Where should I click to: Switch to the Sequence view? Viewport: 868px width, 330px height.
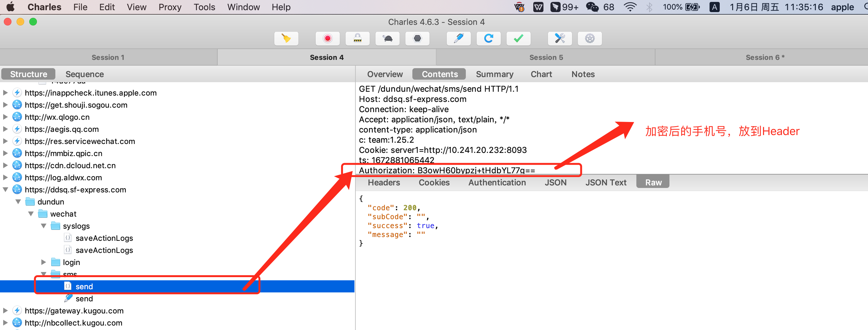click(x=85, y=74)
